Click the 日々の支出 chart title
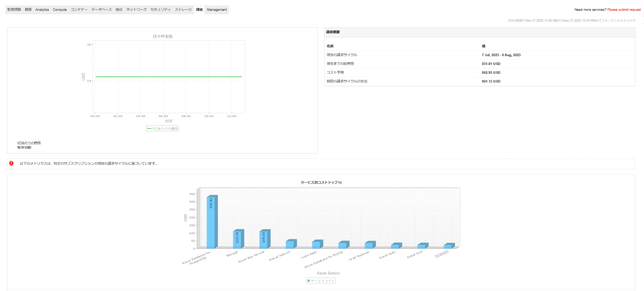This screenshot has height=291, width=644. point(163,36)
